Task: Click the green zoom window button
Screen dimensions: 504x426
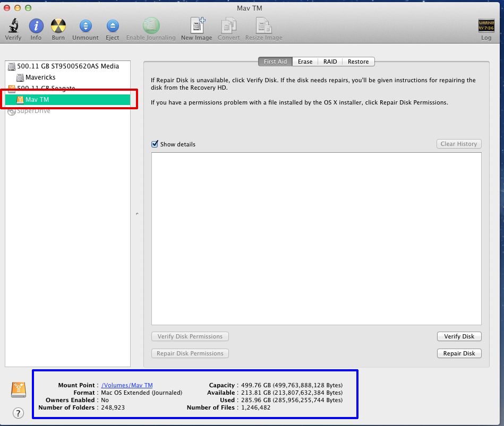Action: pos(28,8)
